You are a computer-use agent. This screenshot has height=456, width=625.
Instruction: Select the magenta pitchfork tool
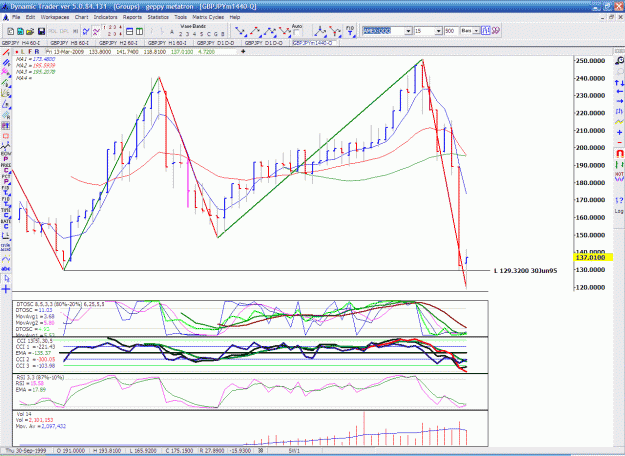(6, 72)
